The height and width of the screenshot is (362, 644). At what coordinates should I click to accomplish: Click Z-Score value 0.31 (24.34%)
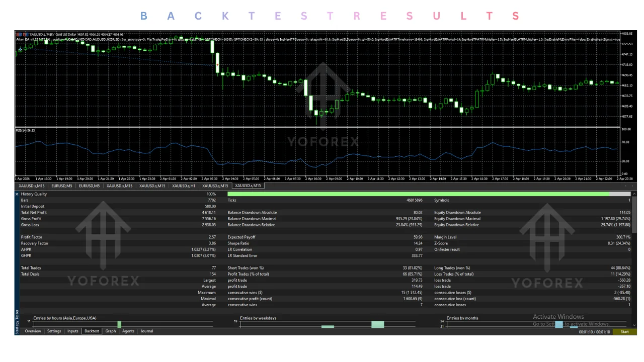pos(619,243)
